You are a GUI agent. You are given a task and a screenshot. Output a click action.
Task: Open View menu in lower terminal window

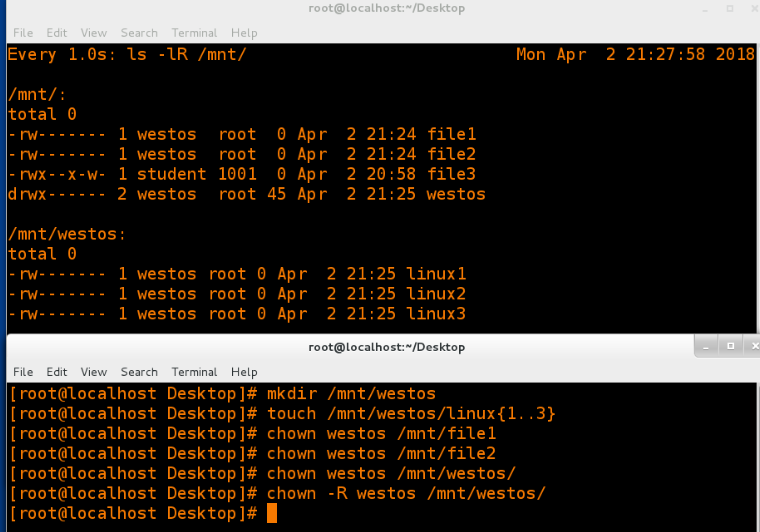pyautogui.click(x=94, y=372)
